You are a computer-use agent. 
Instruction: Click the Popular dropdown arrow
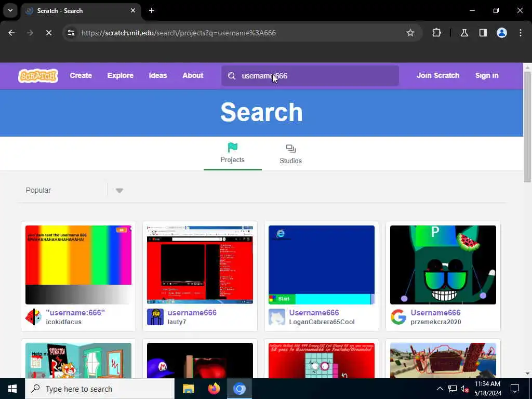tap(119, 190)
